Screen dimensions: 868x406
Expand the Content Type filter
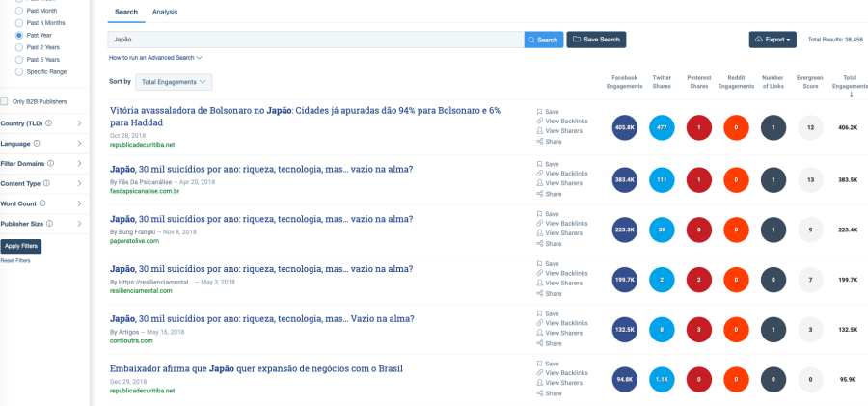79,183
